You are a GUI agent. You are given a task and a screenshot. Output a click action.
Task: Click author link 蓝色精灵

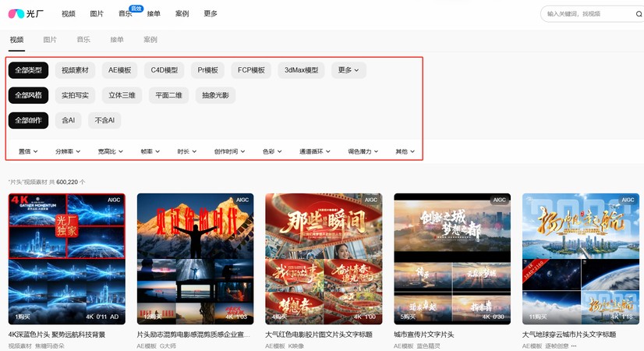428,346
